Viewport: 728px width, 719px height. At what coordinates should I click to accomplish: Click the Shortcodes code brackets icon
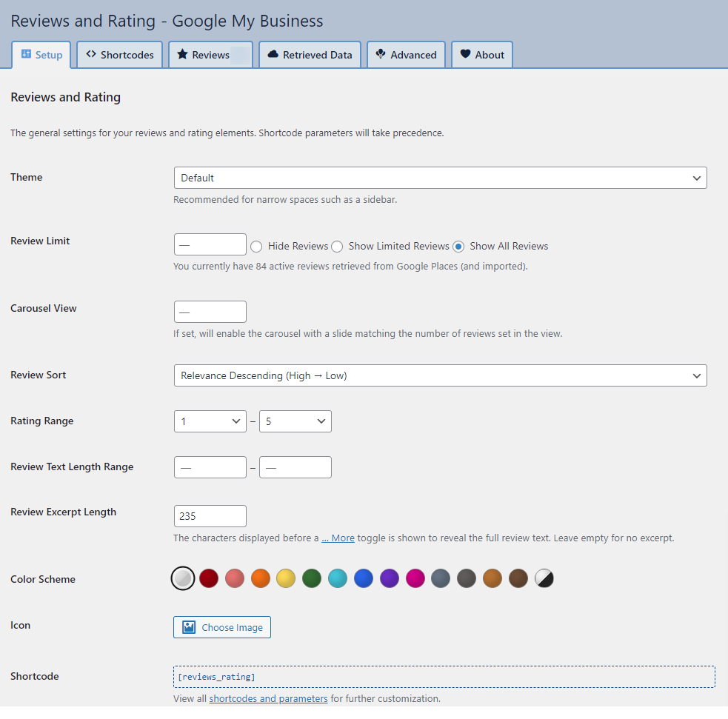click(x=91, y=54)
